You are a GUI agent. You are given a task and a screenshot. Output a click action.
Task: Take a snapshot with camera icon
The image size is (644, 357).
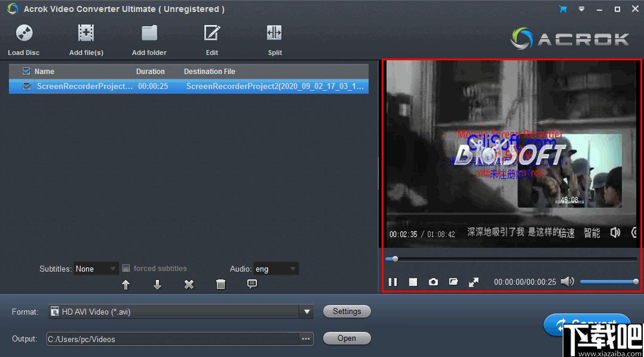[x=433, y=282]
